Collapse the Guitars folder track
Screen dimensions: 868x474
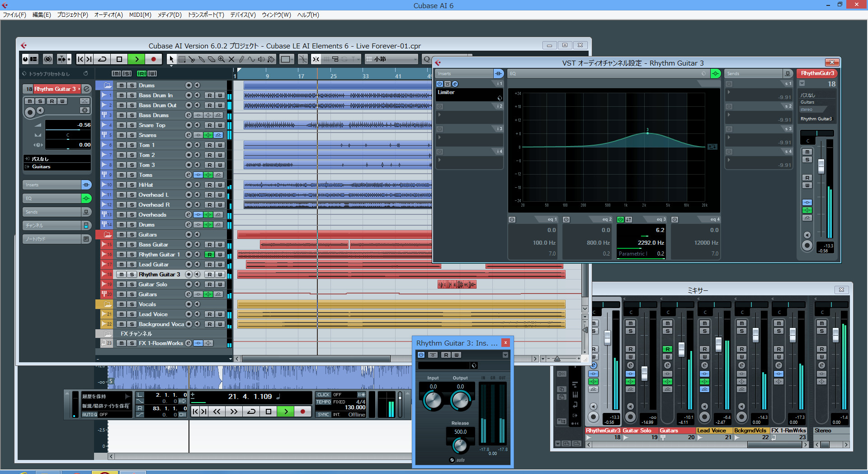(107, 235)
